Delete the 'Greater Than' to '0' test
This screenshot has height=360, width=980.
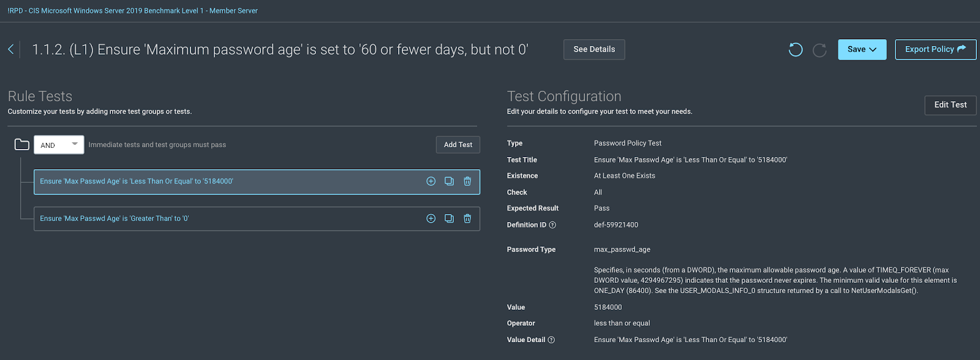pos(467,219)
